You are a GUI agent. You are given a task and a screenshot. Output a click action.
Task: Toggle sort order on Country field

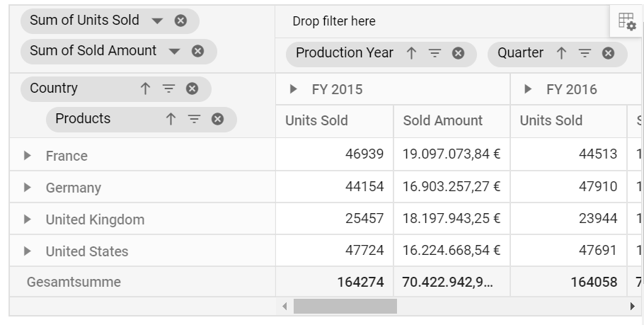click(x=145, y=89)
